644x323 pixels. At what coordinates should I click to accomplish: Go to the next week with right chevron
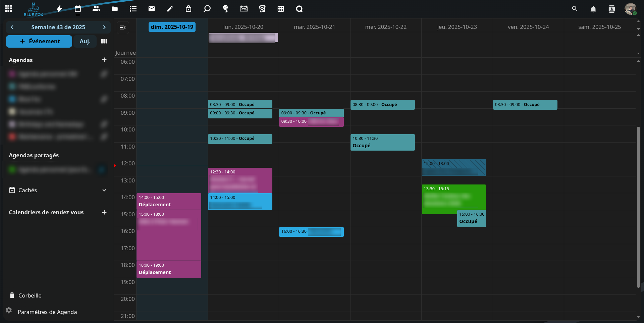coord(104,27)
